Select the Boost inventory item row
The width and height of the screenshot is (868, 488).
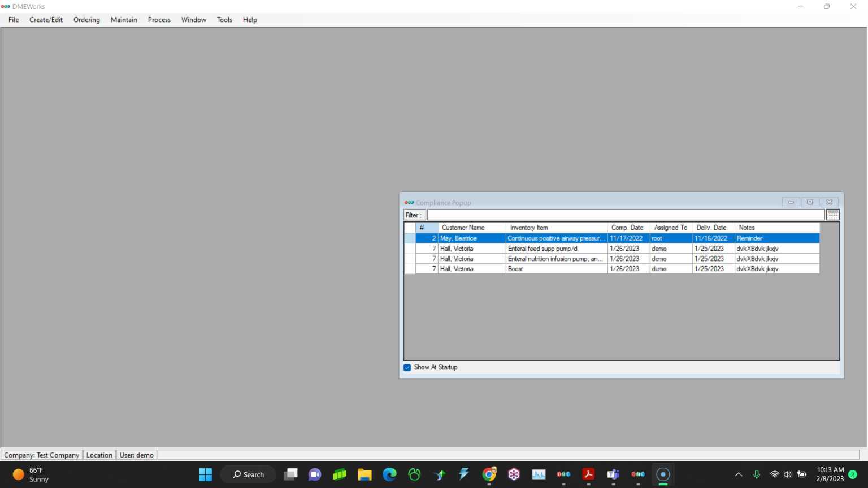[556, 269]
